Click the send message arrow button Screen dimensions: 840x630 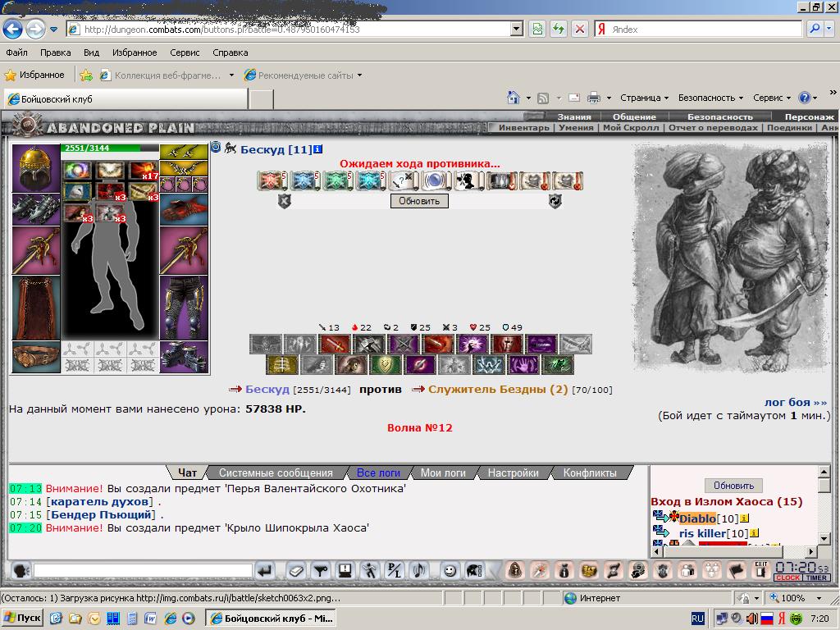click(x=265, y=571)
